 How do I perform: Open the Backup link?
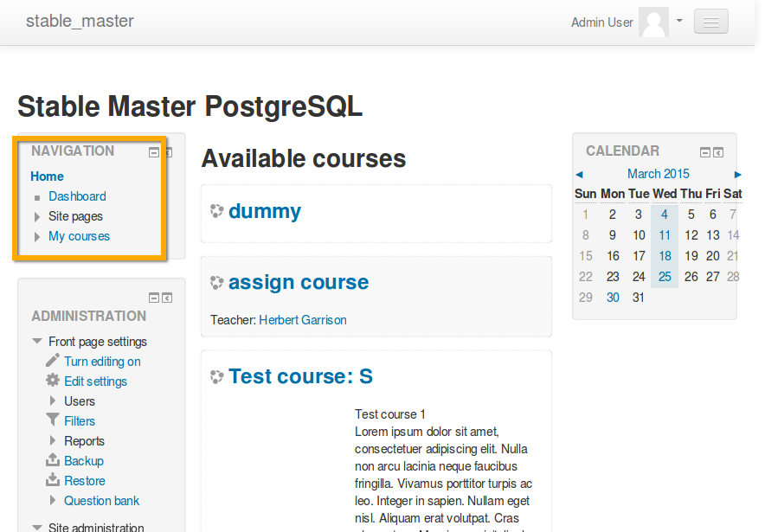coord(84,461)
